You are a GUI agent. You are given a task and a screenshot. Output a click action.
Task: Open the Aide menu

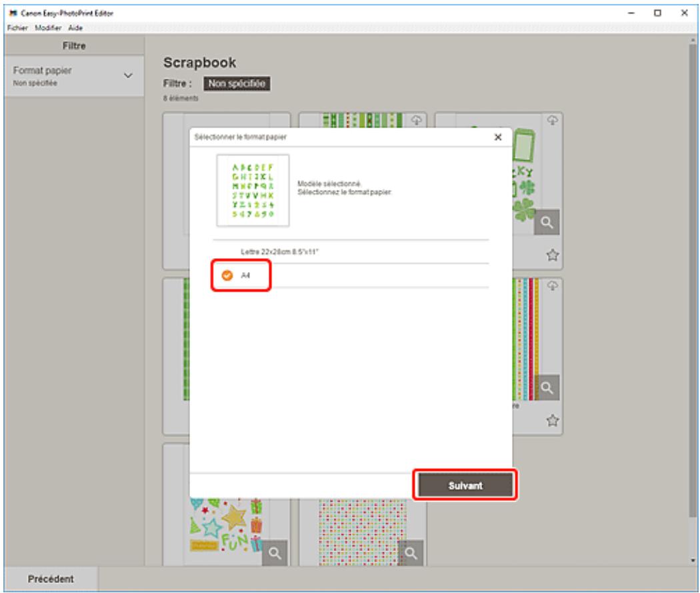[75, 28]
